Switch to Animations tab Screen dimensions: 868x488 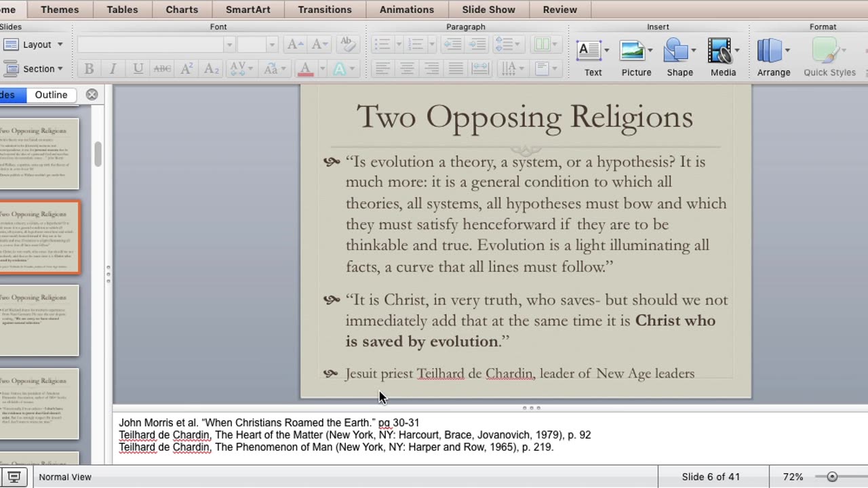[408, 9]
